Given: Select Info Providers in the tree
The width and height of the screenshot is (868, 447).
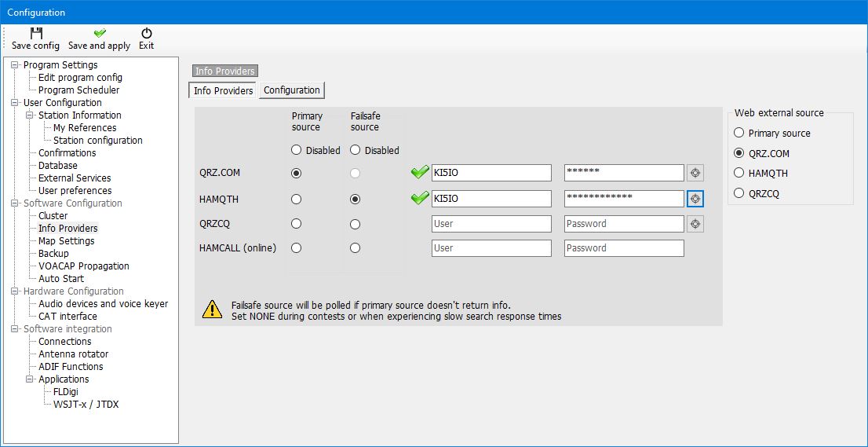Looking at the screenshot, I should coord(67,228).
